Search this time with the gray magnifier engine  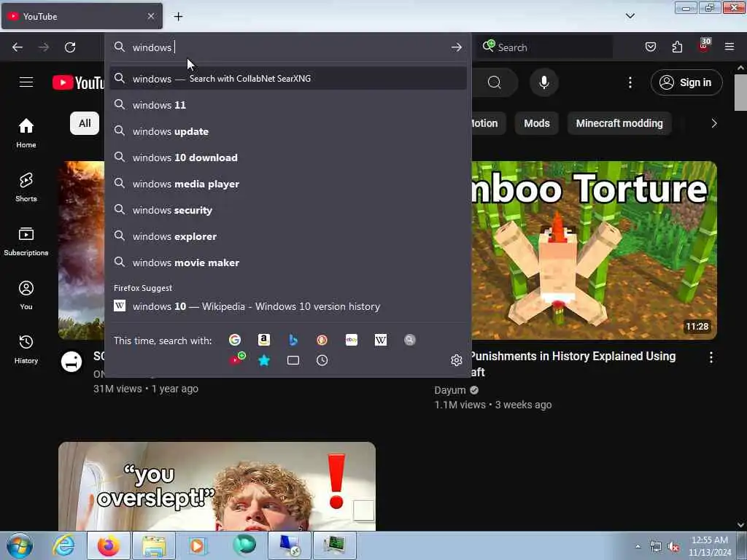tap(410, 340)
